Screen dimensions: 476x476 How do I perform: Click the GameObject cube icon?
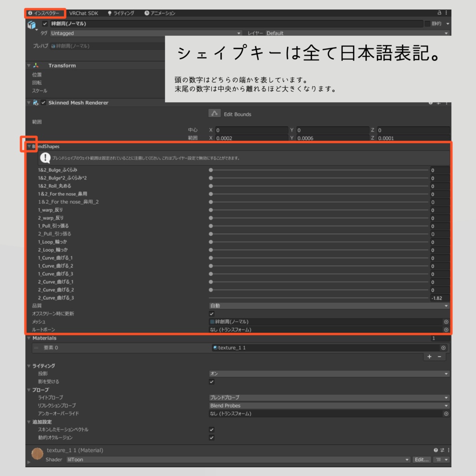pos(32,25)
